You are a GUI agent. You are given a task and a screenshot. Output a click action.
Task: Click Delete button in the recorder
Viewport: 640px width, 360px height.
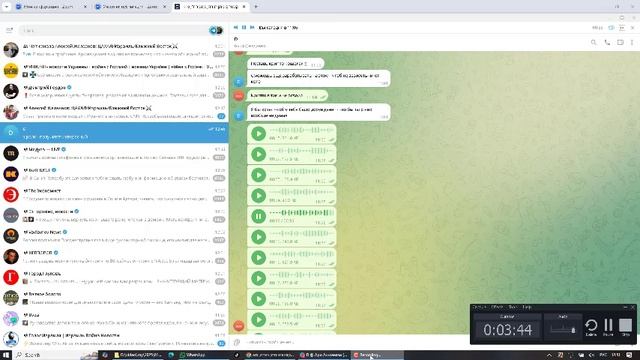pos(591,327)
